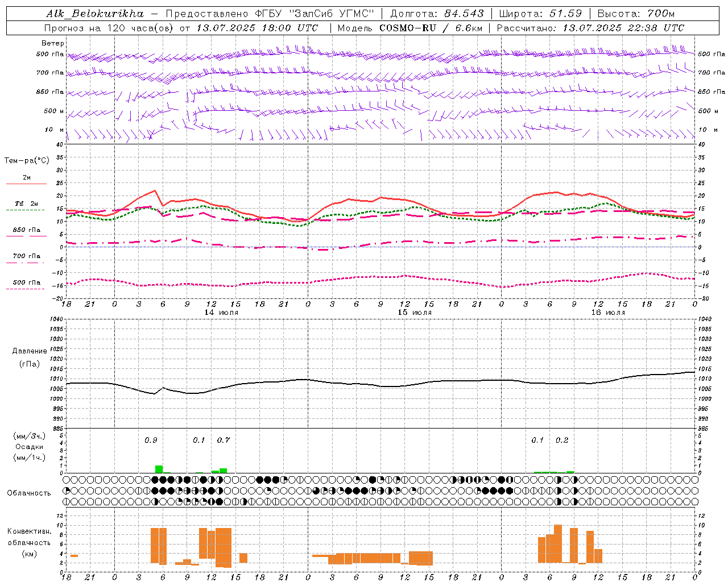Click the Td 2м dew point legend entry
Image resolution: width=728 pixels, height=582 pixels.
pyautogui.click(x=26, y=203)
